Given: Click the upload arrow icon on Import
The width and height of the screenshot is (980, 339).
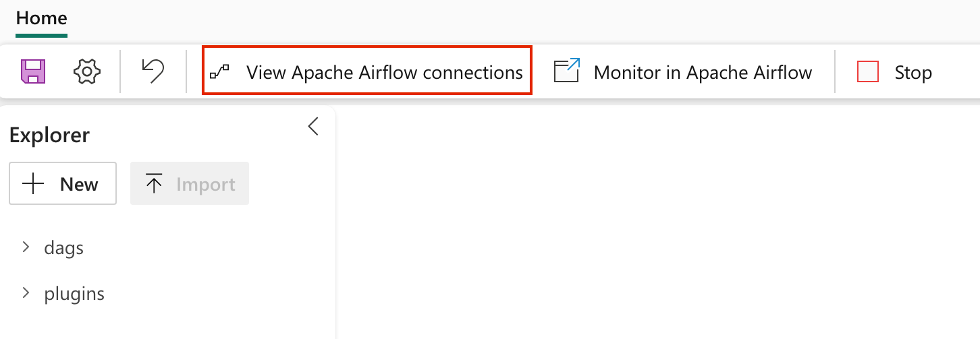Looking at the screenshot, I should click(x=155, y=184).
